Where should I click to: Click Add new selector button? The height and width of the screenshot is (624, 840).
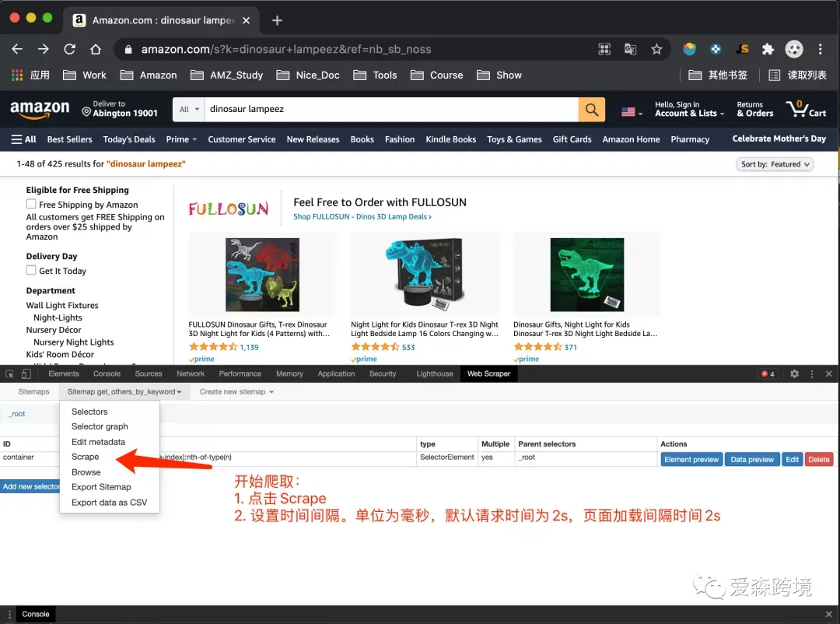tap(30, 487)
